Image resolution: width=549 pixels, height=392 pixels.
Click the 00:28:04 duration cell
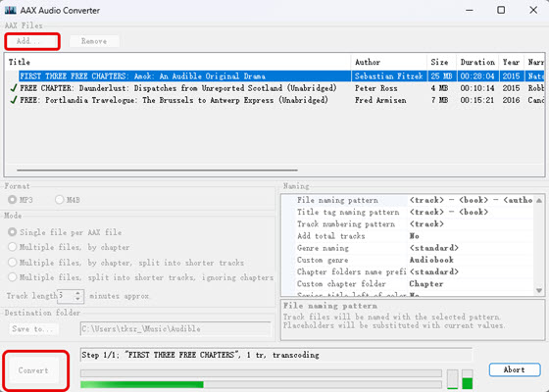click(x=477, y=76)
